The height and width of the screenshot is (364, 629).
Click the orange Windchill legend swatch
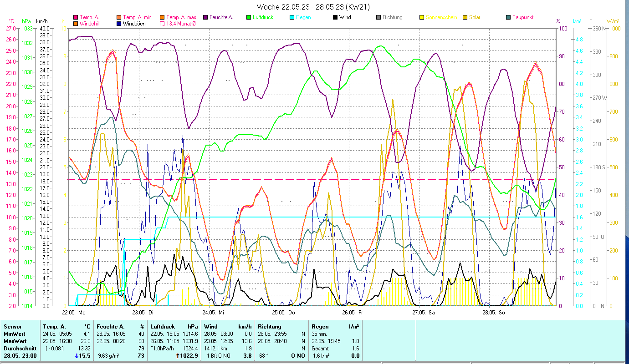coord(76,23)
